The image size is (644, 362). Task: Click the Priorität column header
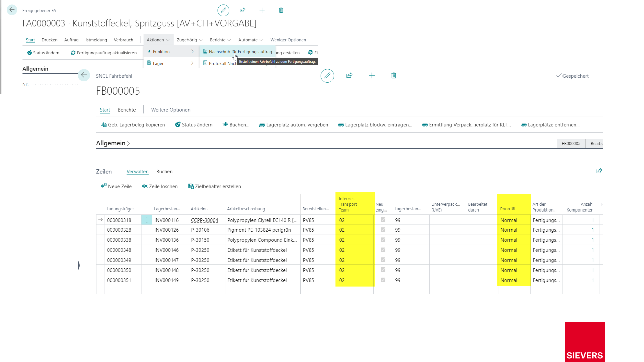tap(508, 209)
